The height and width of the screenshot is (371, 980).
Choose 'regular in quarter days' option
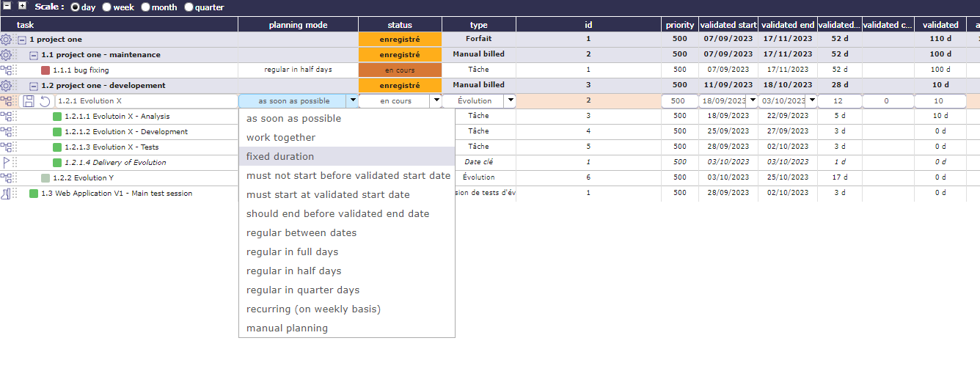347,290
